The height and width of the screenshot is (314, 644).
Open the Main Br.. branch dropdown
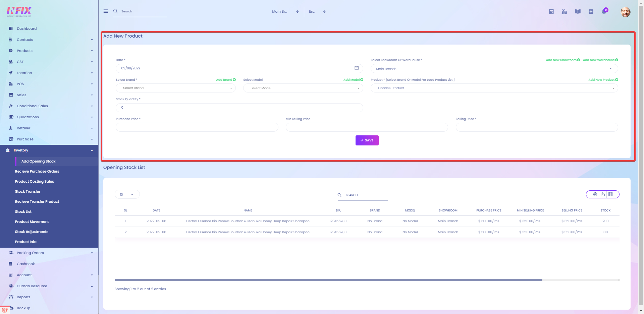(x=285, y=11)
